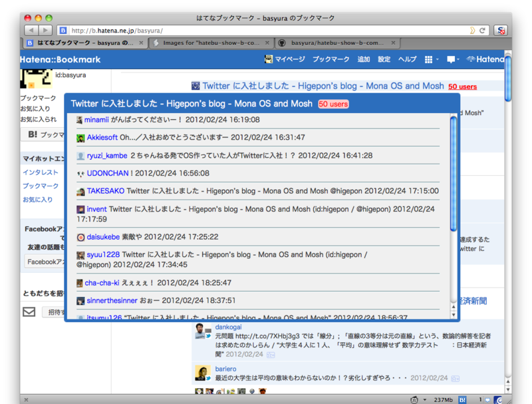Image resolution: width=532 pixels, height=404 pixels.
Task: Click the monkey icon in the status bar
Action: tap(414, 400)
